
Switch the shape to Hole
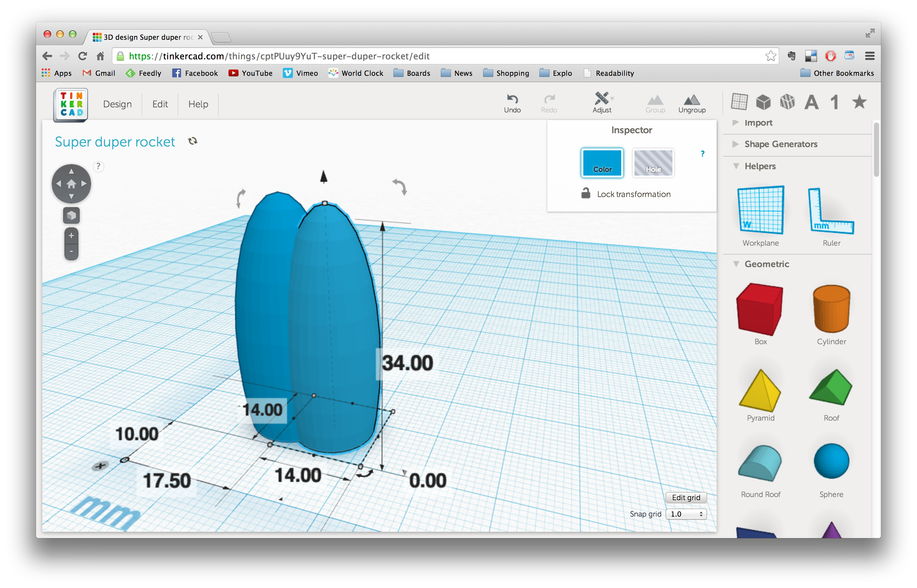tap(653, 163)
